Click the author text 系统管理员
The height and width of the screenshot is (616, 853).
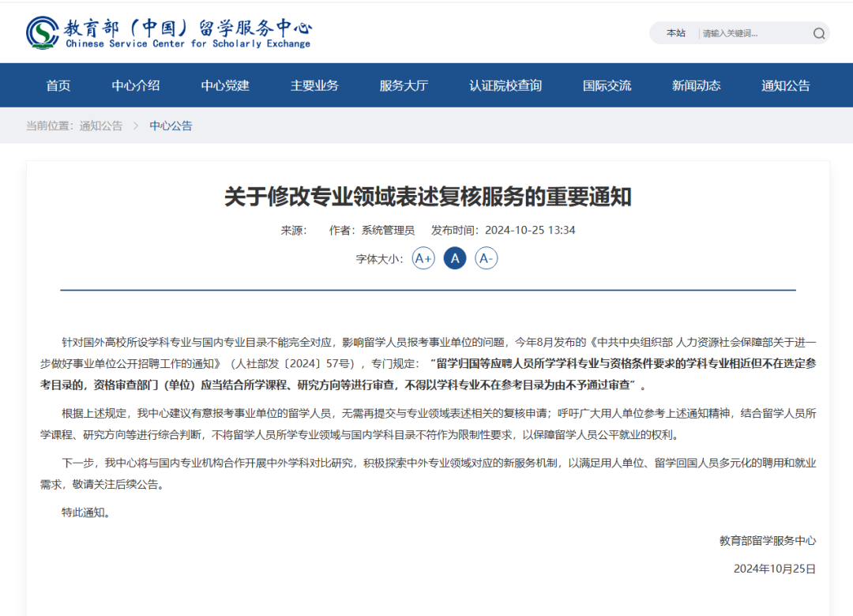388,230
